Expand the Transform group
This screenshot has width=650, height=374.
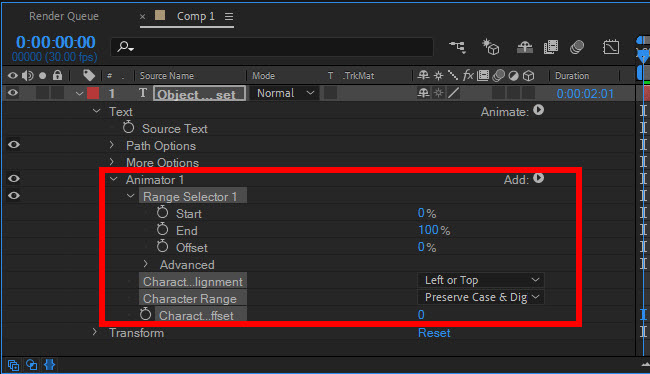(95, 332)
